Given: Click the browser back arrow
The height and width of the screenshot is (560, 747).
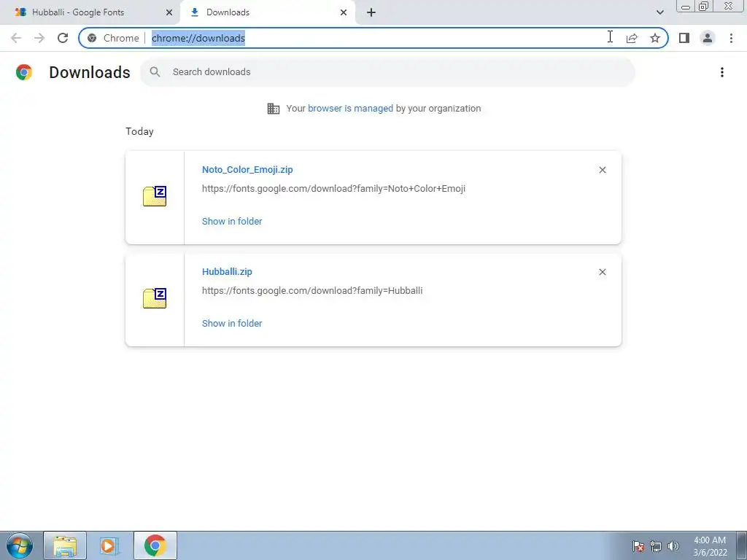Looking at the screenshot, I should click(16, 38).
